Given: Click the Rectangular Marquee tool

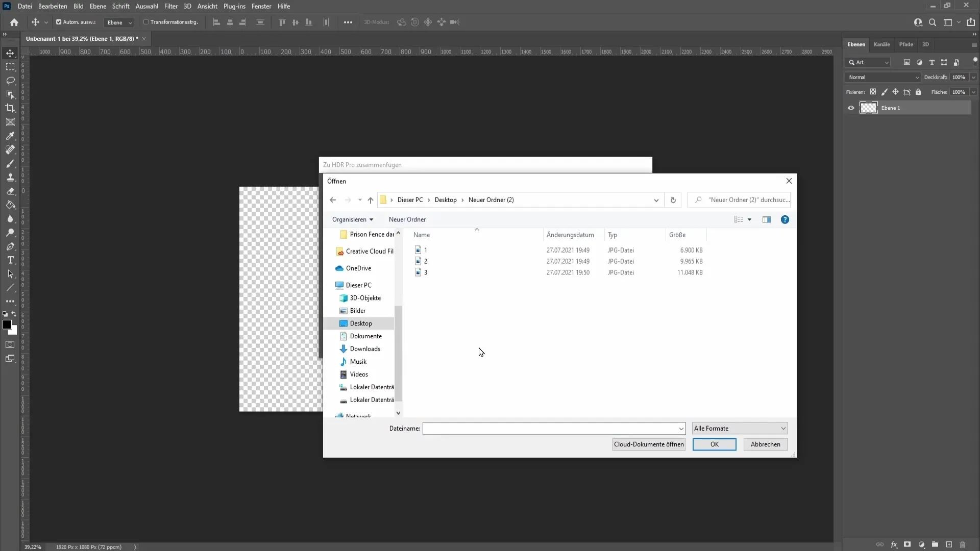Looking at the screenshot, I should (10, 67).
